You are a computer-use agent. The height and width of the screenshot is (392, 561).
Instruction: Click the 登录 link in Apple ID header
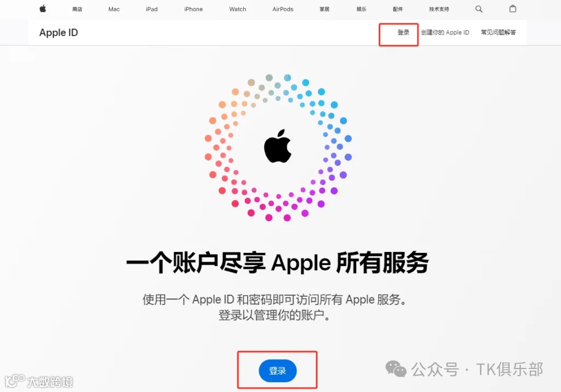[x=403, y=32]
